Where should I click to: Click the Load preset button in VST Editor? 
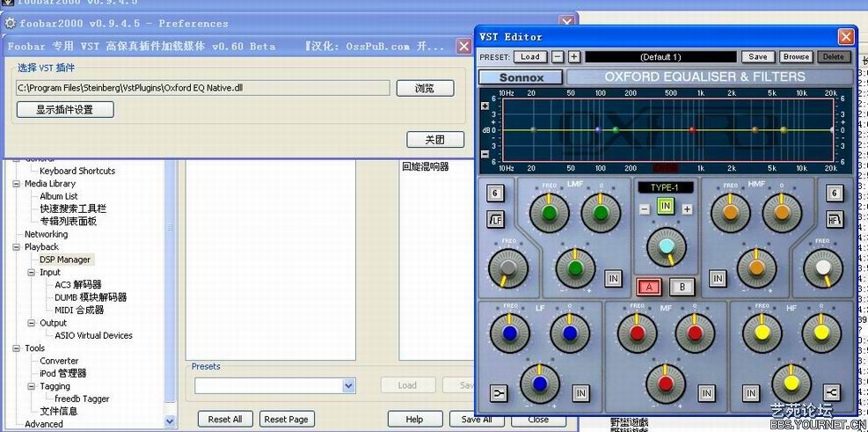pyautogui.click(x=530, y=56)
